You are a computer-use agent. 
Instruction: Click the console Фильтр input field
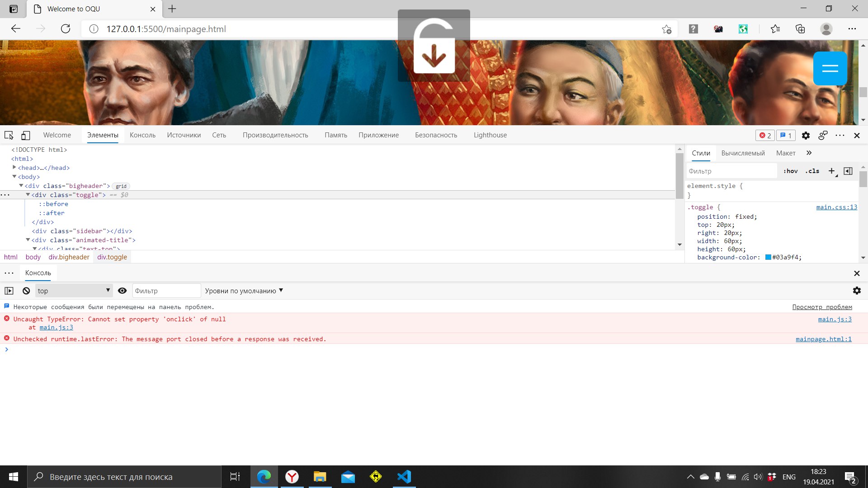[x=166, y=291]
